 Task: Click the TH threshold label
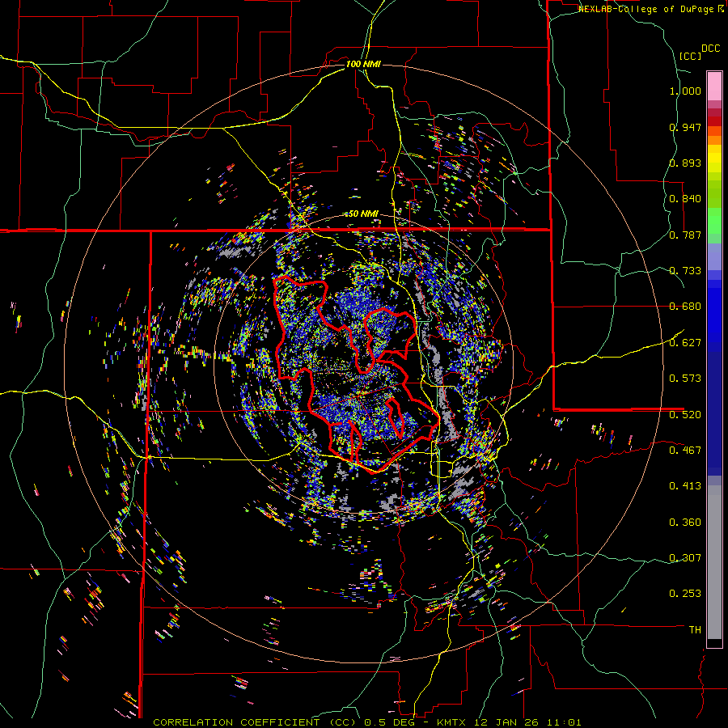(695, 629)
